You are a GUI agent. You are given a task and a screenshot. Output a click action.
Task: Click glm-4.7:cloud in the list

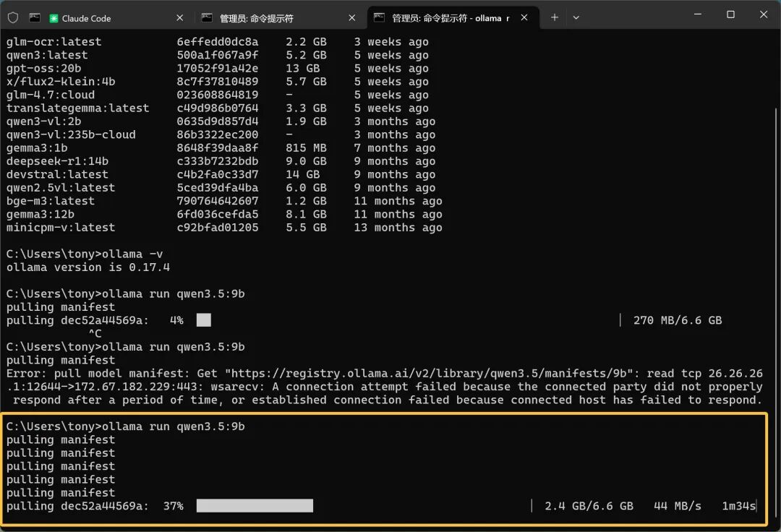[51, 95]
